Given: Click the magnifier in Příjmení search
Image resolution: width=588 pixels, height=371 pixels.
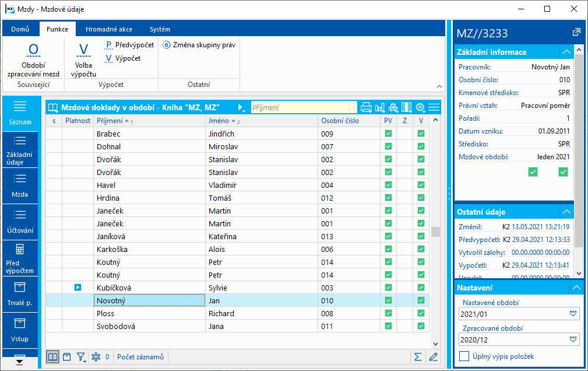Looking at the screenshot, I should click(351, 108).
